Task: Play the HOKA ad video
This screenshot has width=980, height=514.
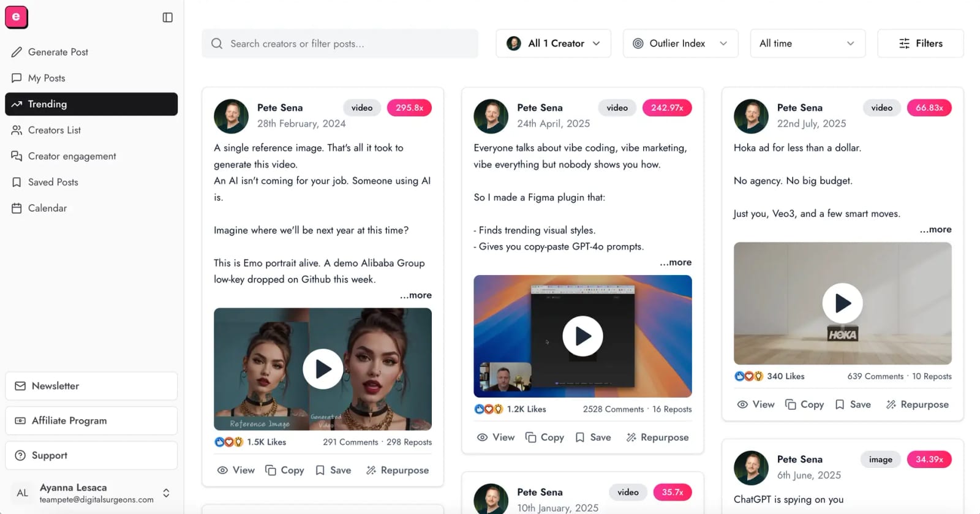Action: point(843,303)
